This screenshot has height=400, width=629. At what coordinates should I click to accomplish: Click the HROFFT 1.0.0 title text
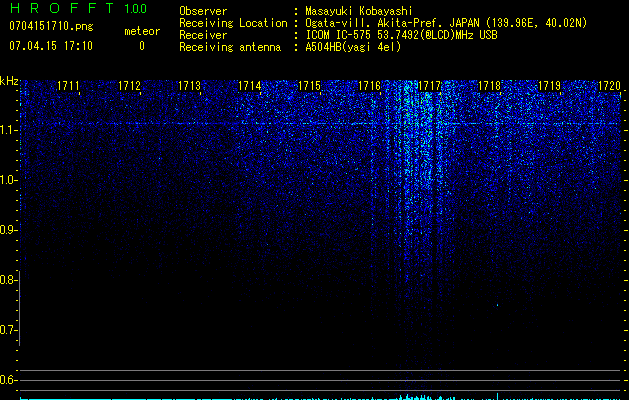(78, 8)
